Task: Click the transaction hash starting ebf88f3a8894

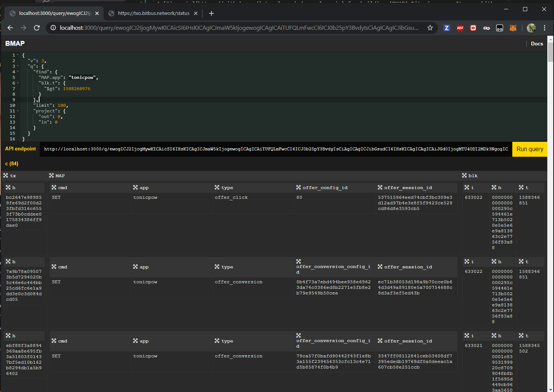Action: click(x=24, y=359)
